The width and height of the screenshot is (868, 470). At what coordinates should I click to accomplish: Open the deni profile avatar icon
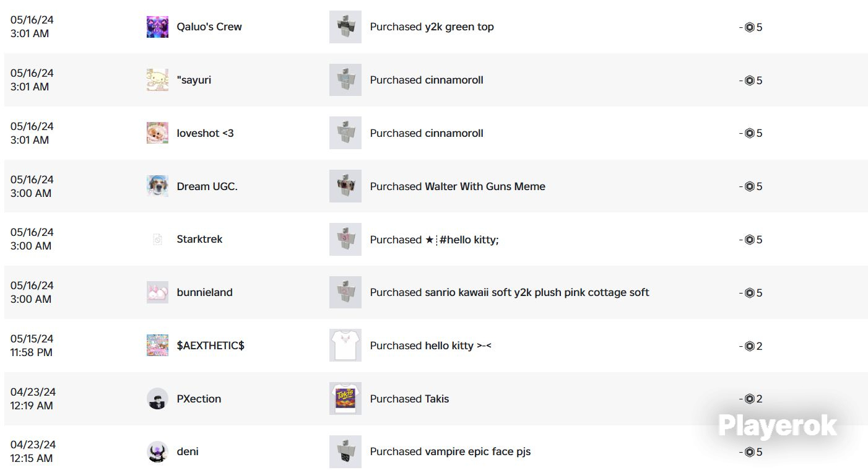click(157, 451)
